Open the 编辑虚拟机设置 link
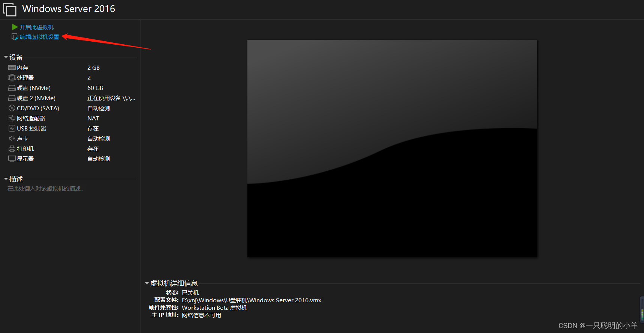644x333 pixels. (39, 37)
